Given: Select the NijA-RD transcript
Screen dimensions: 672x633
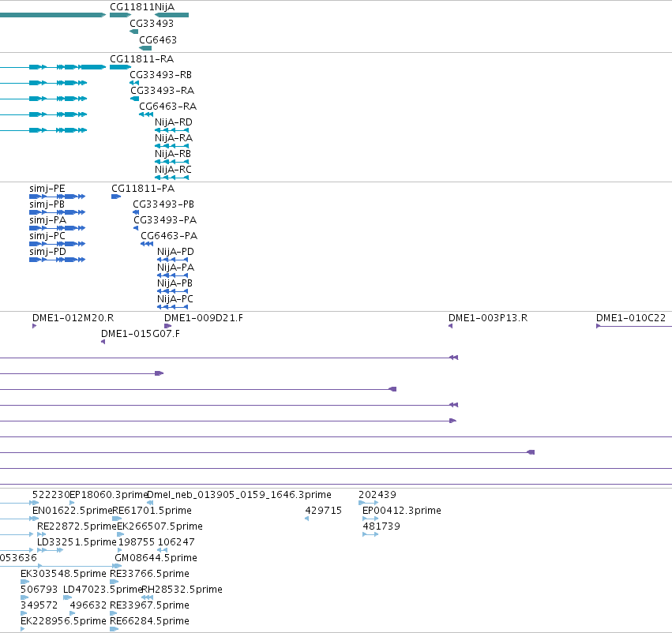Looking at the screenshot, I should pos(174,122).
